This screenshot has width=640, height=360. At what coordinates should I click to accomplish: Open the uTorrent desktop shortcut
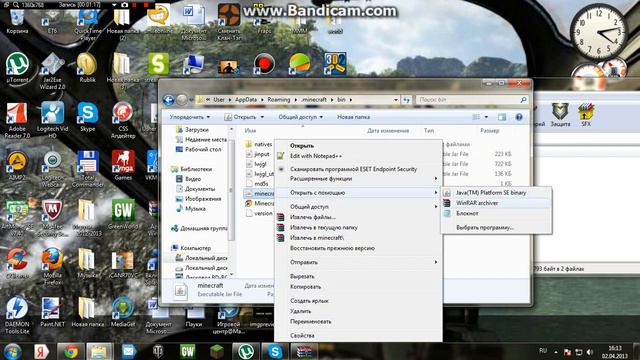18,67
